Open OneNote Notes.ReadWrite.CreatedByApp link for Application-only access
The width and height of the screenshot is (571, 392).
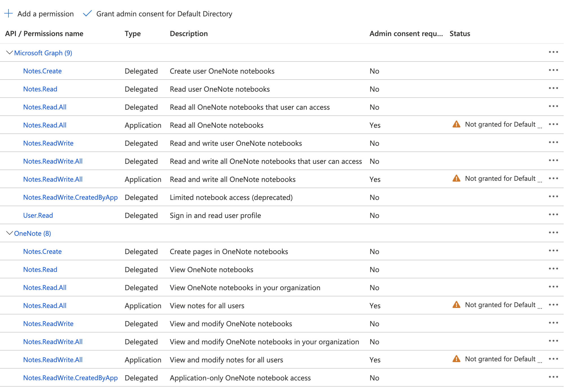point(70,378)
